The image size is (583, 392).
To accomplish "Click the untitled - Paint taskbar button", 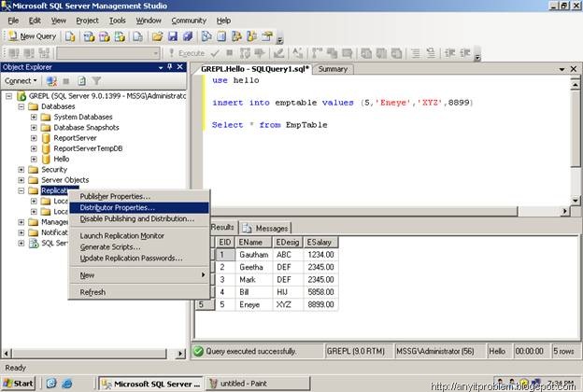I will [258, 384].
